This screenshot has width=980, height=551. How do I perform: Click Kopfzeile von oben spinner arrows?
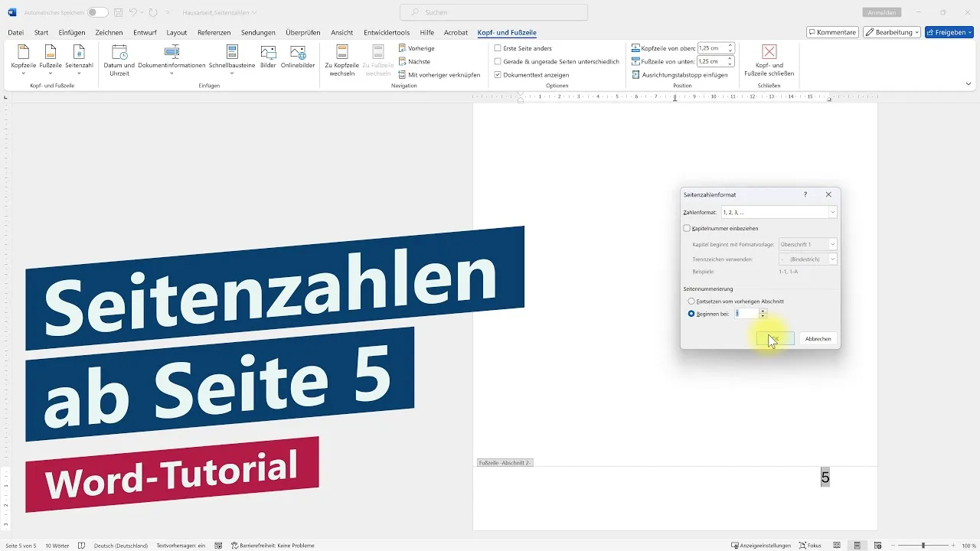(731, 48)
